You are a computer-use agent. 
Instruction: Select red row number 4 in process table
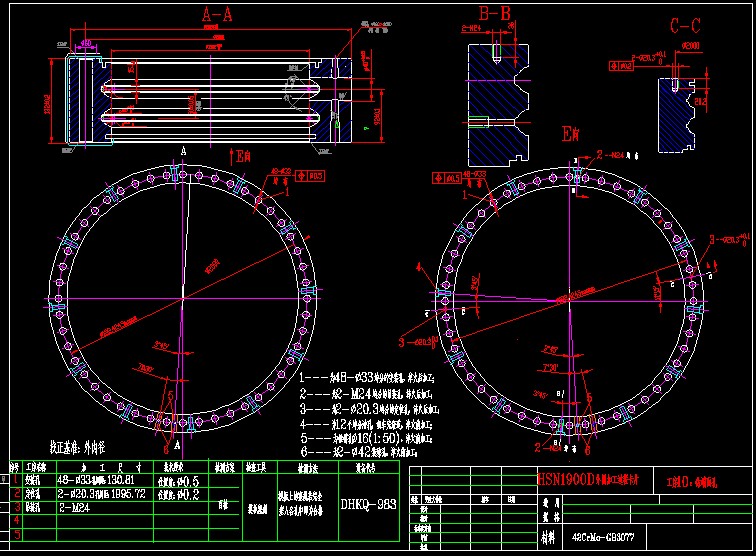coord(16,520)
